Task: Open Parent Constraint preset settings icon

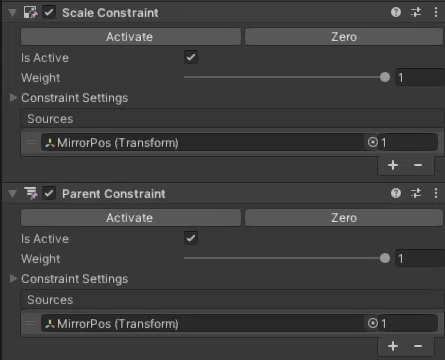Action: 416,193
